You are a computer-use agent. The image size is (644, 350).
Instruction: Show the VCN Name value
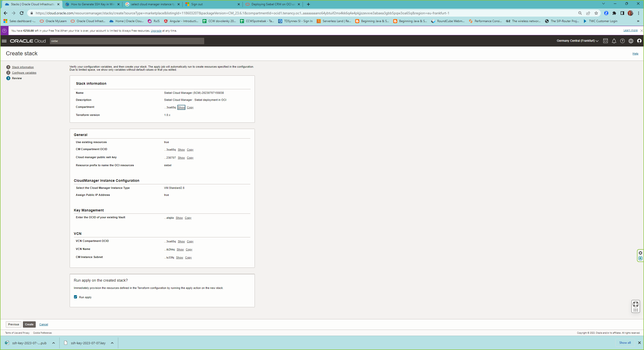tap(180, 249)
